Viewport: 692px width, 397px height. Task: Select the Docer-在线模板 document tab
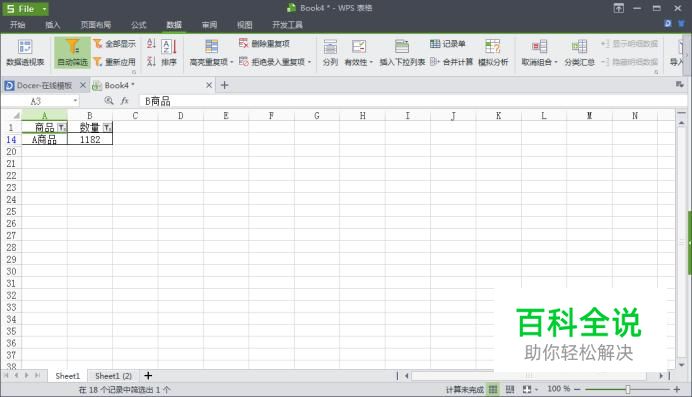click(44, 85)
